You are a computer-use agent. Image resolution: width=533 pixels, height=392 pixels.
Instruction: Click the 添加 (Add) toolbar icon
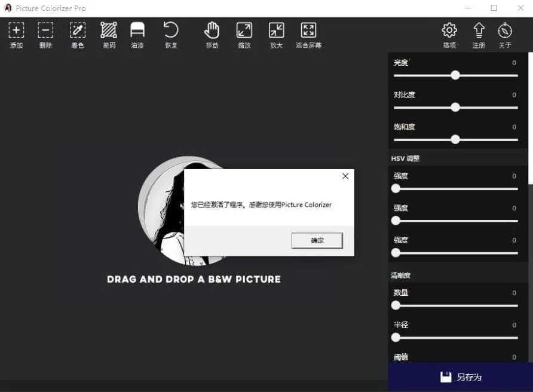click(16, 30)
